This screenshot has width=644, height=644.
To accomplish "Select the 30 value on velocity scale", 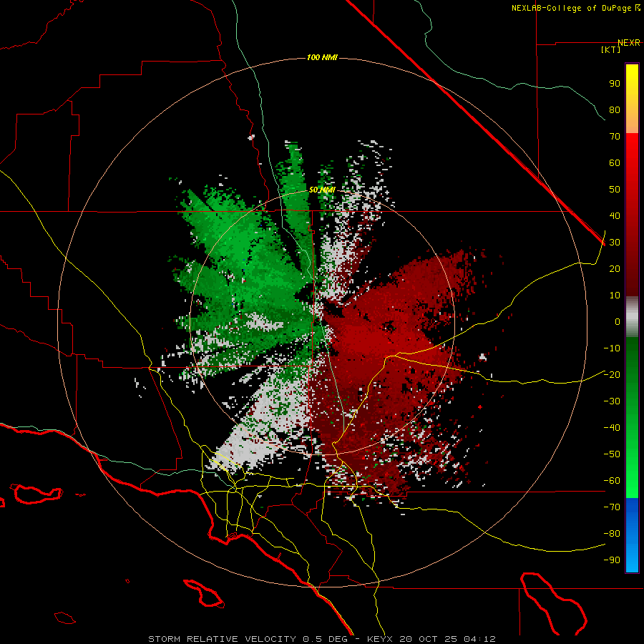I will tap(615, 243).
